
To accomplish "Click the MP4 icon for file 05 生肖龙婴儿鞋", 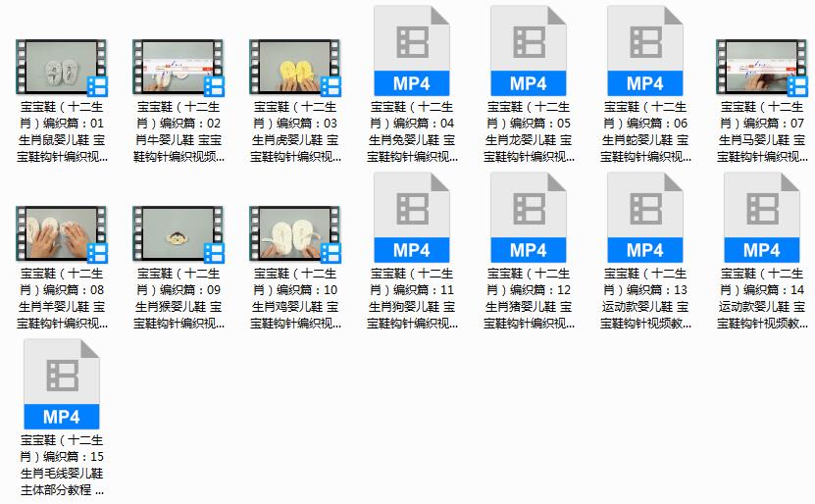I will pyautogui.click(x=528, y=51).
